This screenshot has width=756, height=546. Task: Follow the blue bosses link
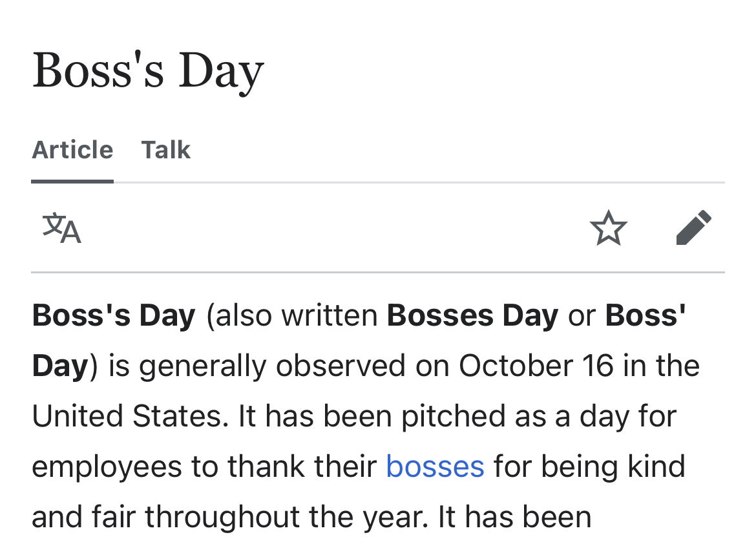coord(435,467)
